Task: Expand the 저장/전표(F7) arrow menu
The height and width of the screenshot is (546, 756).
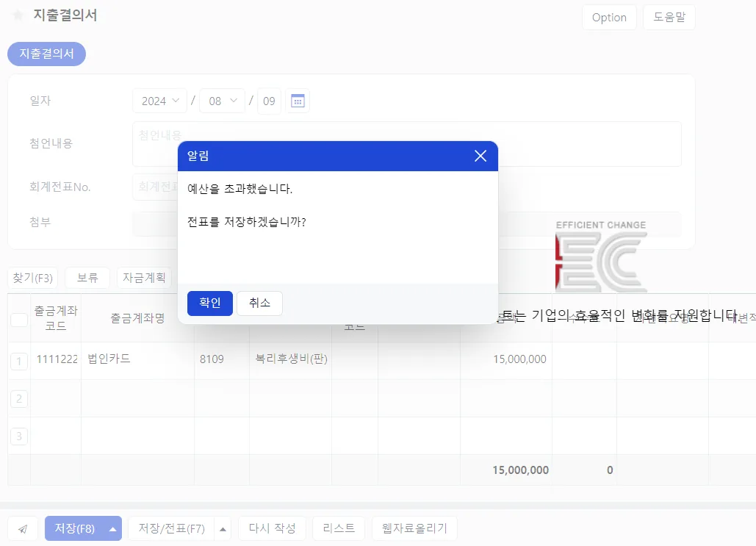Action: click(223, 529)
